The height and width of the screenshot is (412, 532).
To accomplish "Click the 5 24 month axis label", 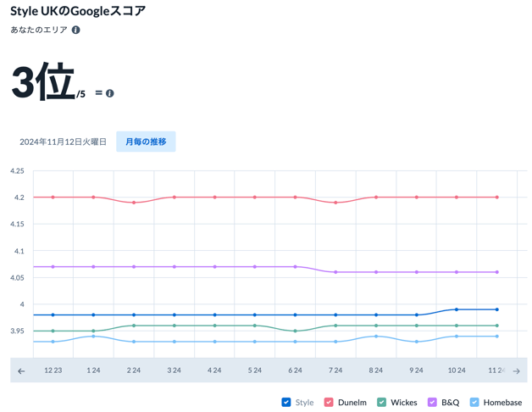I will (x=255, y=370).
